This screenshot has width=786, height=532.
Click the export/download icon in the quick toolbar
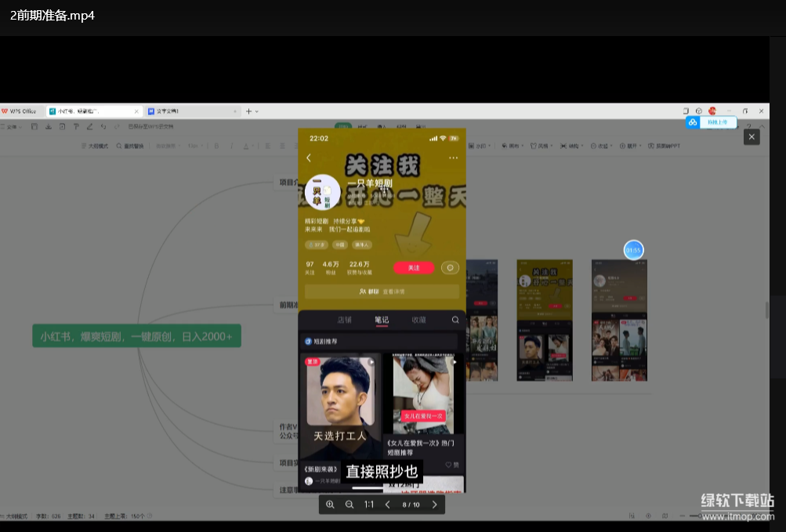pyautogui.click(x=49, y=127)
